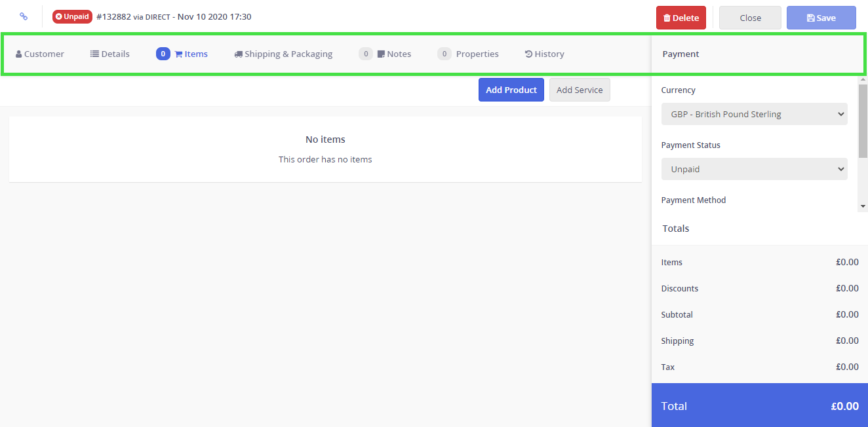Click the payment panel scrollbar down arrow

863,206
